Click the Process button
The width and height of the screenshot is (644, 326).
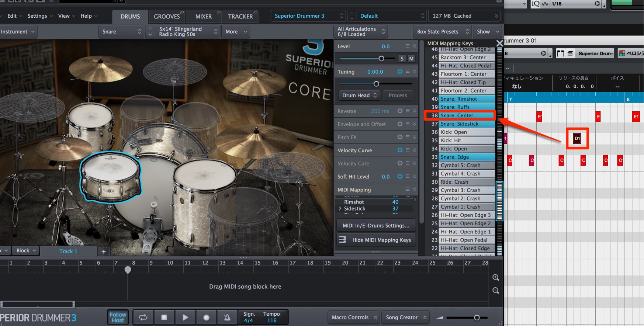pyautogui.click(x=398, y=95)
